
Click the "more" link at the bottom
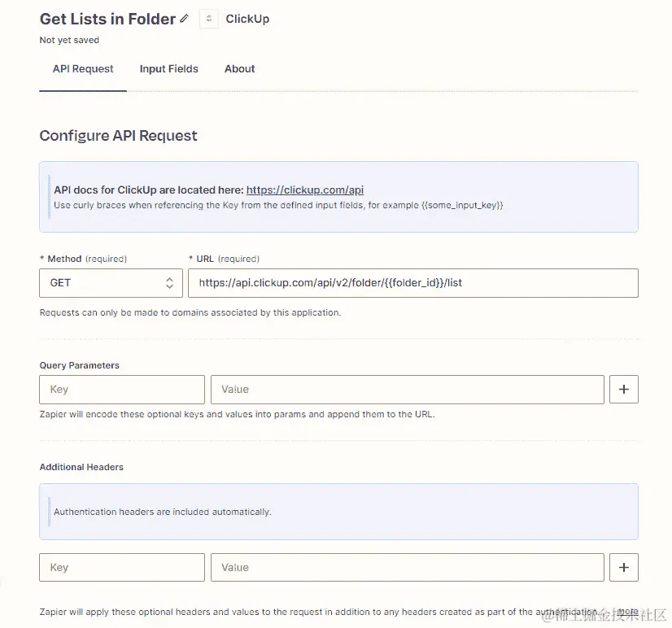pos(627,612)
